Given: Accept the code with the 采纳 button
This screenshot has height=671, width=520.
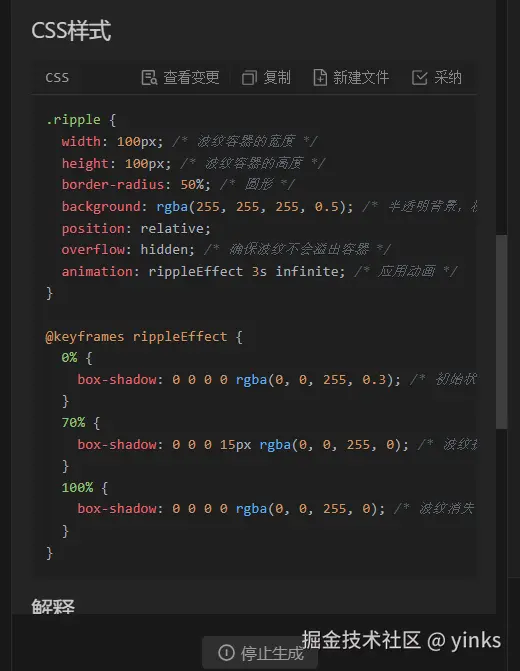Looking at the screenshot, I should pyautogui.click(x=437, y=78).
